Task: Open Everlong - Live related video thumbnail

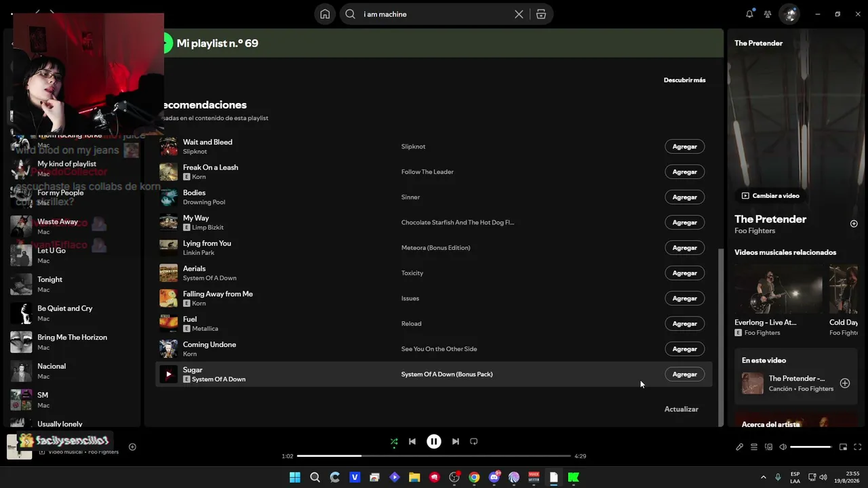Action: coord(778,289)
